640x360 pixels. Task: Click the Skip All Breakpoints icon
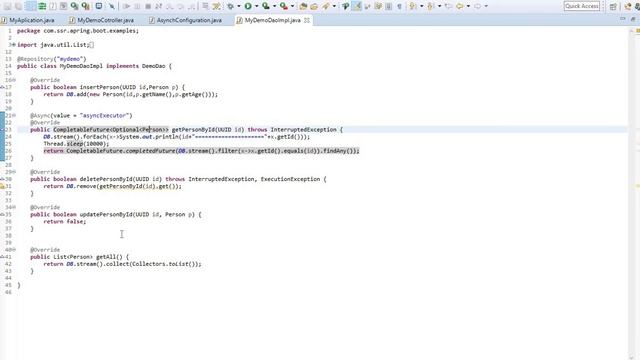click(x=111, y=6)
